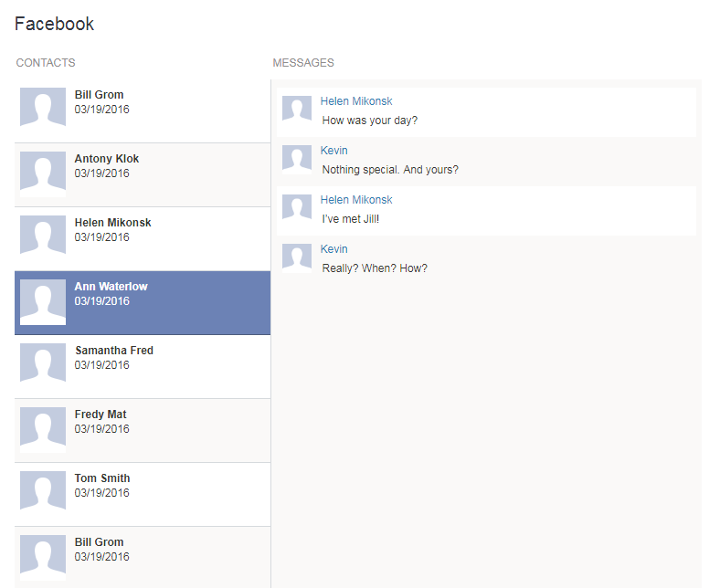Screen dimensions: 709x588
Task: Click Samantha Fred's profile avatar
Action: pos(43,366)
